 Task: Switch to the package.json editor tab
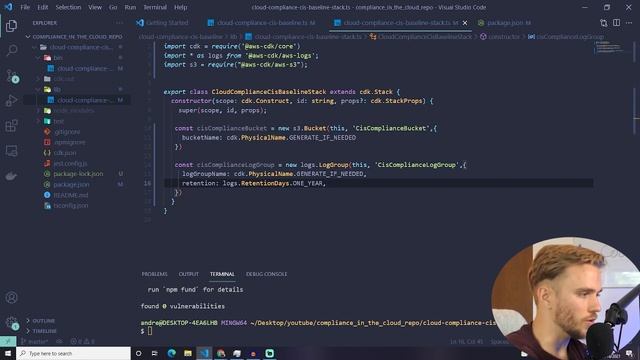coord(504,23)
